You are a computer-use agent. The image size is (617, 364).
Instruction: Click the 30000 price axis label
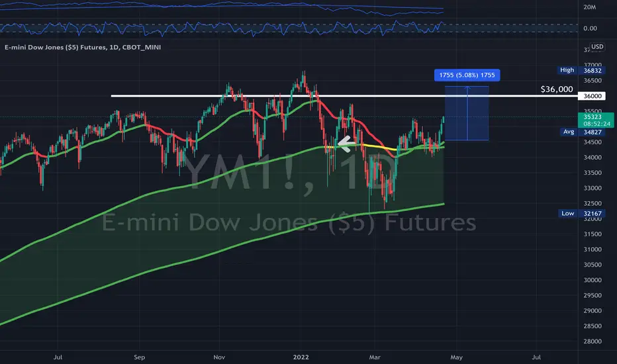pos(593,280)
